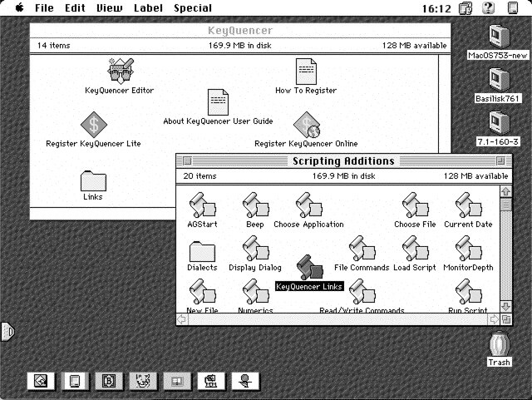Select the How To Register document
532x400 pixels.
[306, 72]
